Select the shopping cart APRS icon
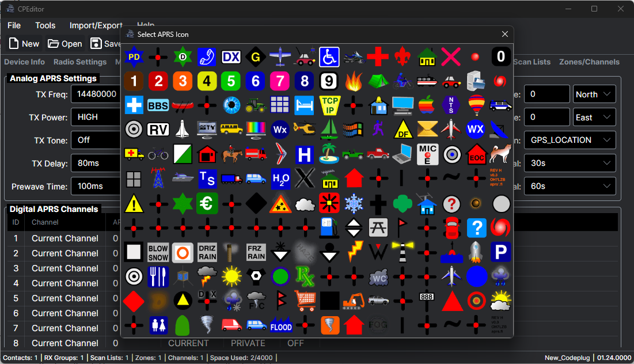This screenshot has height=364, width=634. coord(305,300)
